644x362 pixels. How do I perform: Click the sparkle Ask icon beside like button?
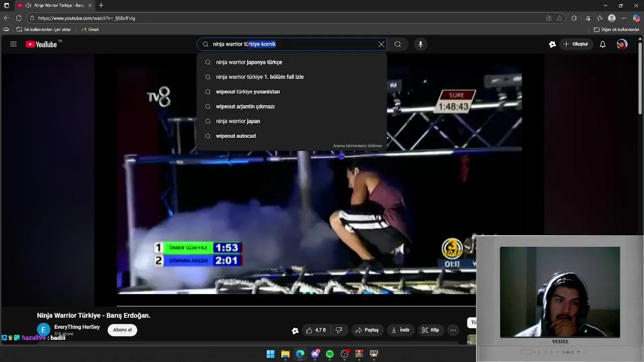tap(295, 330)
